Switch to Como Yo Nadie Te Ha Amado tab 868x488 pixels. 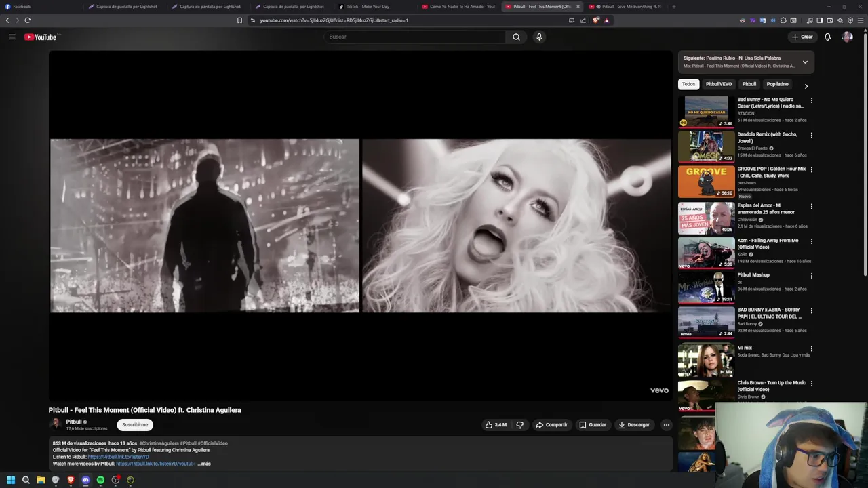[x=458, y=7]
